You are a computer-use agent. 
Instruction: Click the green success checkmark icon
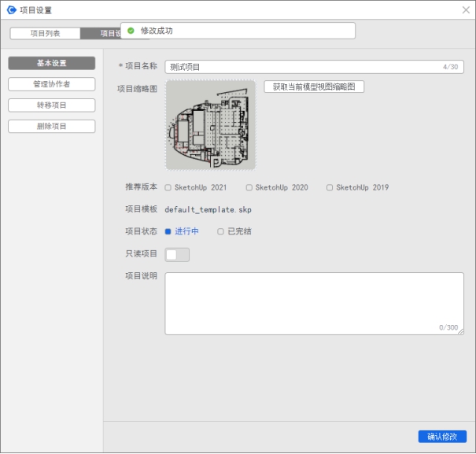pyautogui.click(x=131, y=31)
